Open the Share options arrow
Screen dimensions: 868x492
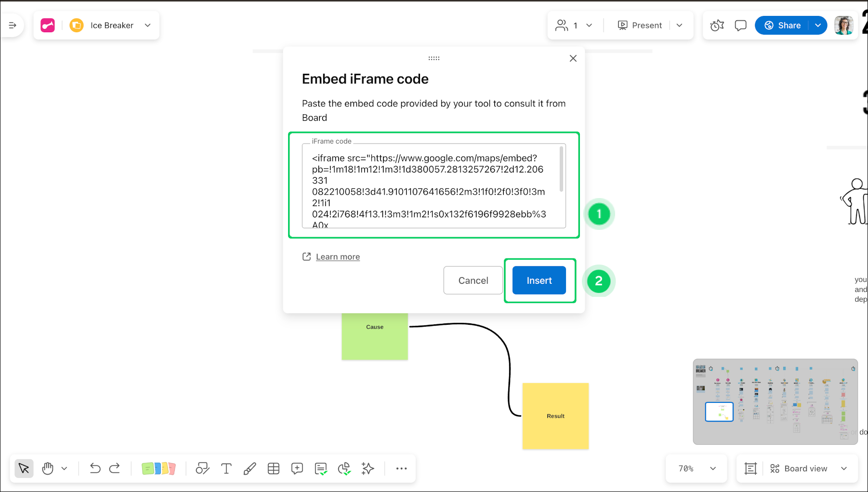coord(818,26)
